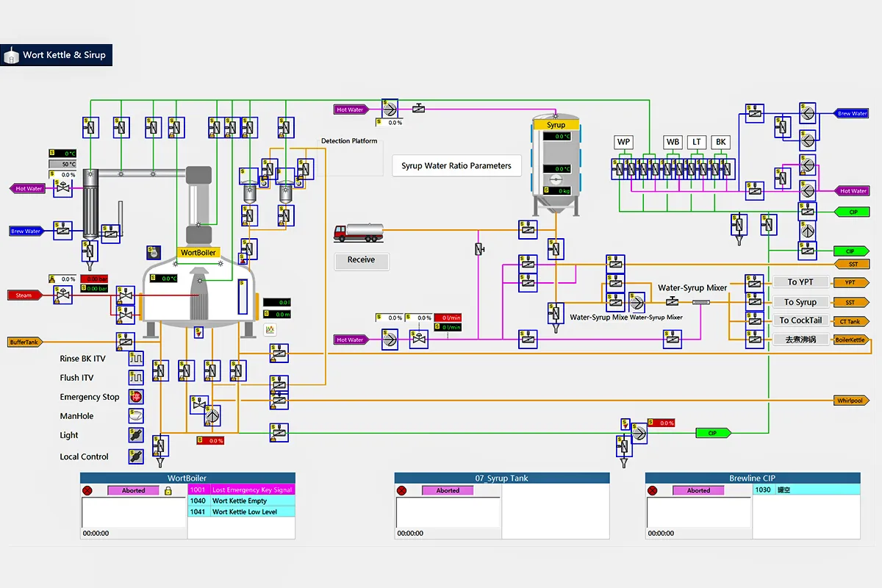Screen dimensions: 882x588
Task: Click the To Syrup button
Action: tap(800, 302)
